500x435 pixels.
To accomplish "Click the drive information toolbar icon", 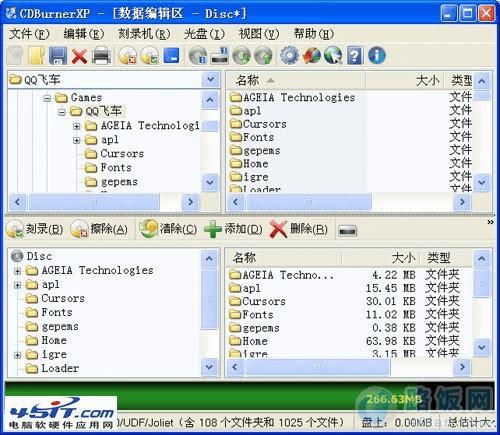I will point(220,56).
